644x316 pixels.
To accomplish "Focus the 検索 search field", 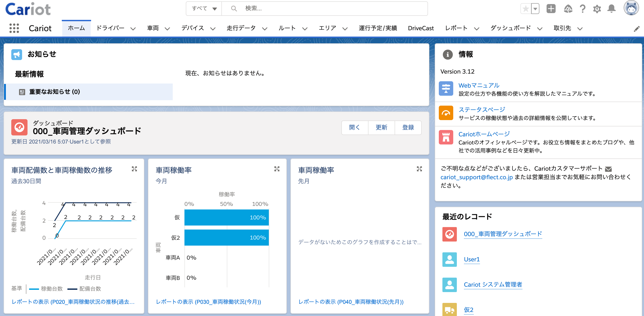I will point(324,9).
